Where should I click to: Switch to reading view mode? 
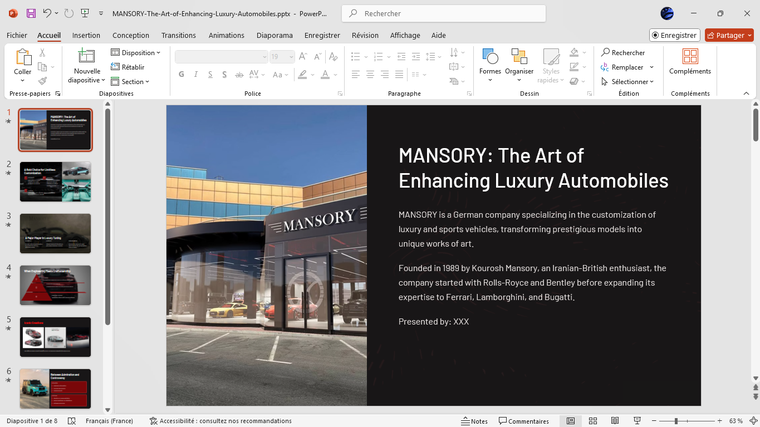coord(615,421)
